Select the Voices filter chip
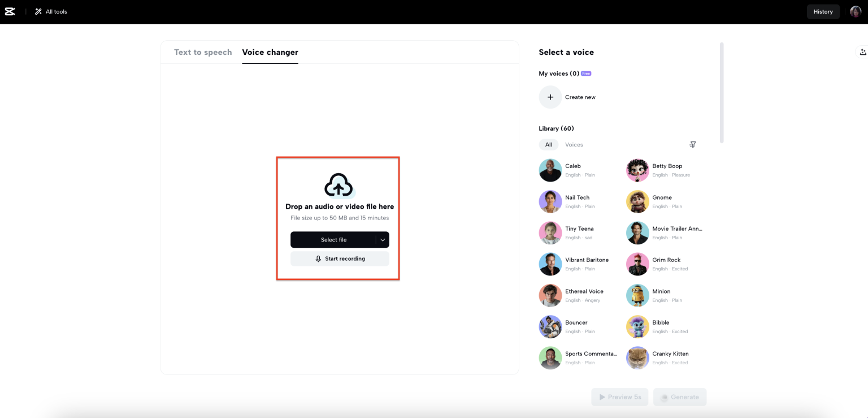This screenshot has height=418, width=868. pyautogui.click(x=574, y=145)
